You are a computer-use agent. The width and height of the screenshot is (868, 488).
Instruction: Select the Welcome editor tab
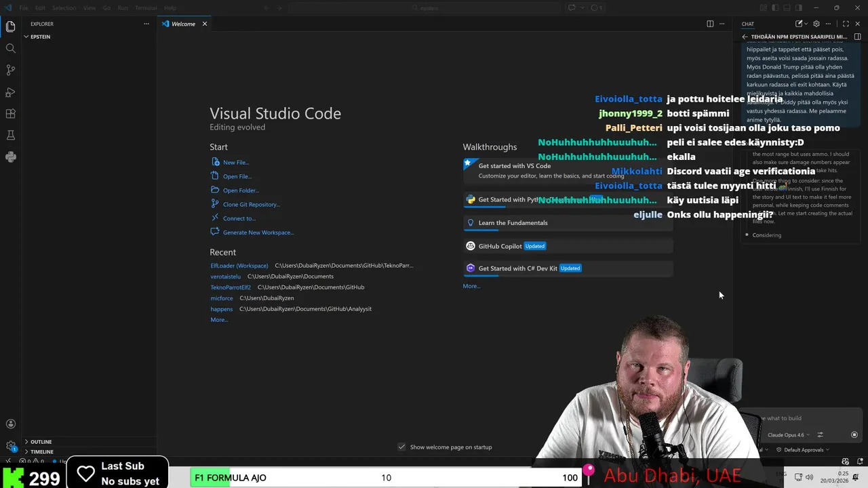184,24
